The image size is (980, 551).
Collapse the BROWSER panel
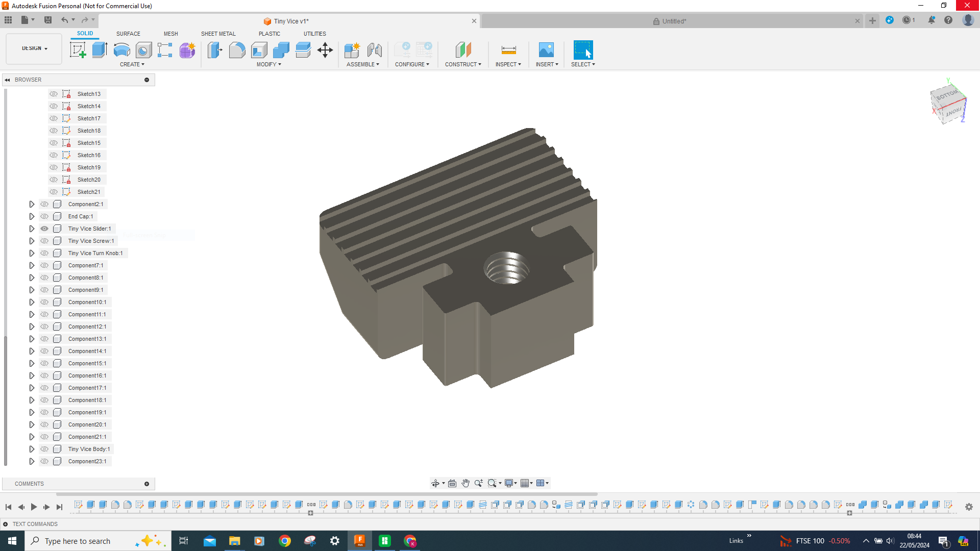8,80
